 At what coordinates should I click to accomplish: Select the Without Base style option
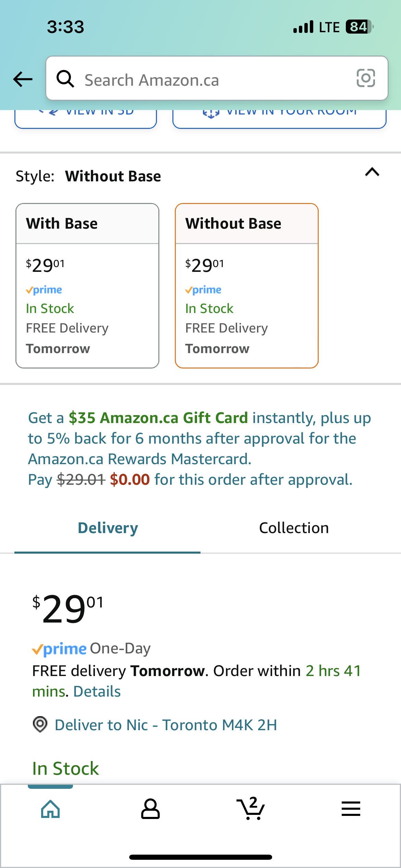tap(246, 285)
